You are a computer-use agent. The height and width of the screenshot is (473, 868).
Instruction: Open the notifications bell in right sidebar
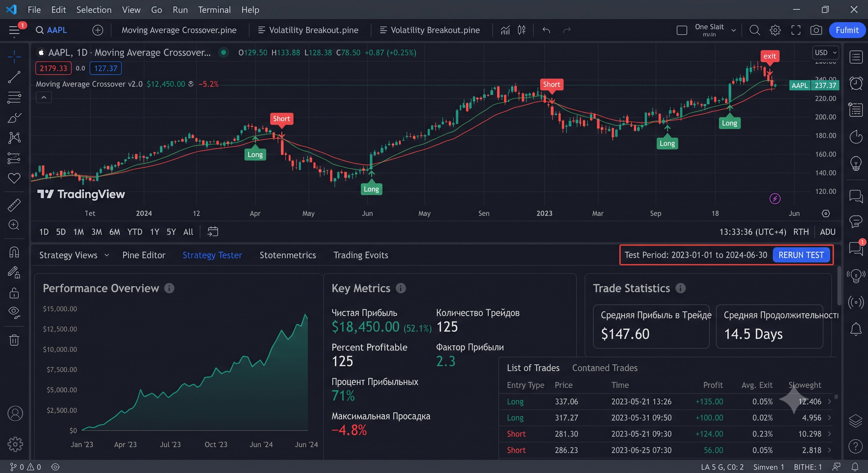coord(856,329)
